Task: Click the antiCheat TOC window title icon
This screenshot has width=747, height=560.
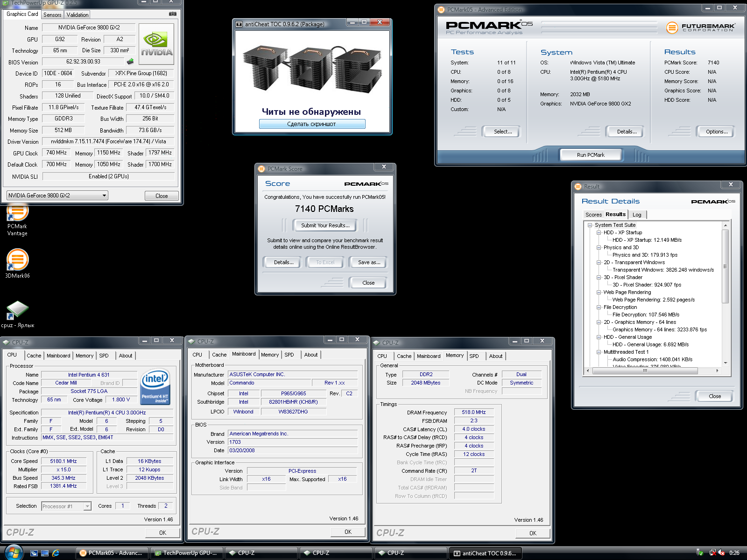Action: click(239, 24)
